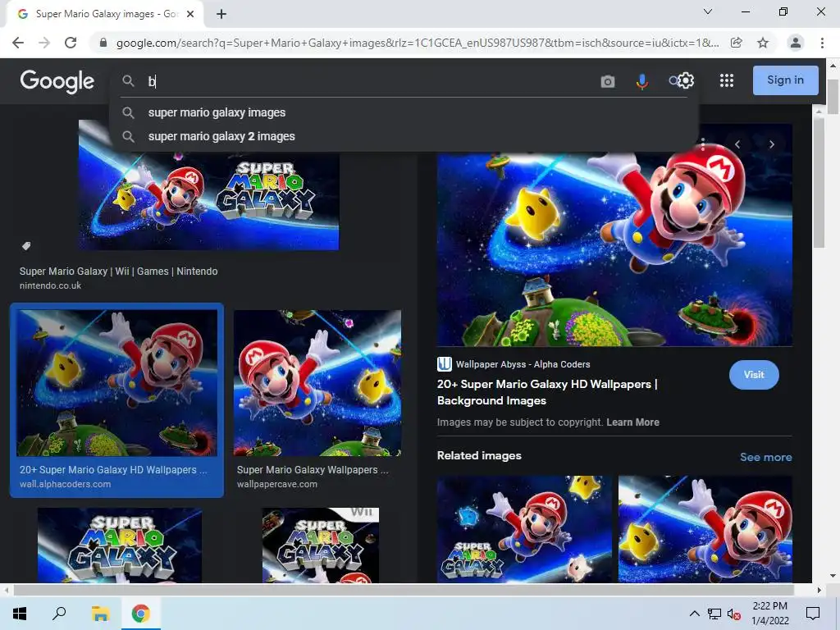This screenshot has width=840, height=630.
Task: Open preview panel three-dot options
Action: pyautogui.click(x=703, y=144)
